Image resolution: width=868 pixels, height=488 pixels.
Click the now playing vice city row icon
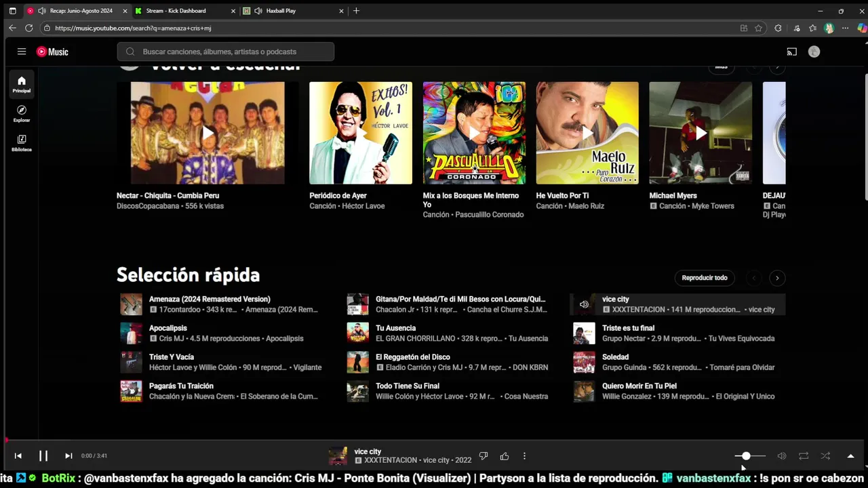pyautogui.click(x=584, y=304)
